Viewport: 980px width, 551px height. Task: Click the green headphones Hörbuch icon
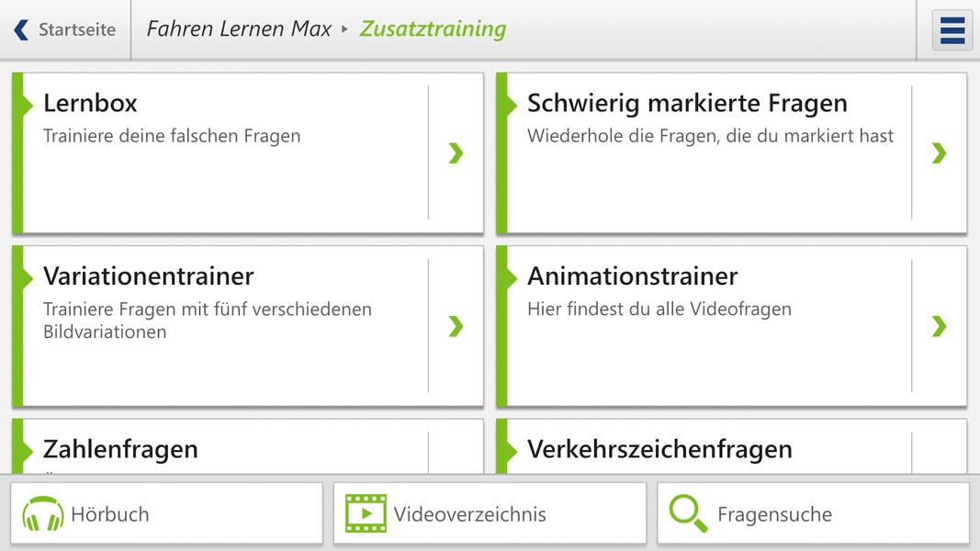pos(42,513)
